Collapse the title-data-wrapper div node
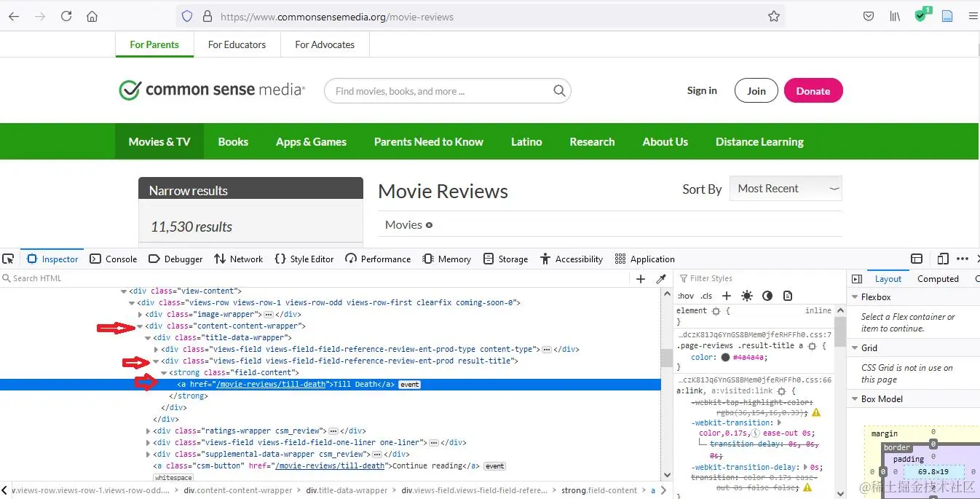This screenshot has height=499, width=980. [148, 338]
